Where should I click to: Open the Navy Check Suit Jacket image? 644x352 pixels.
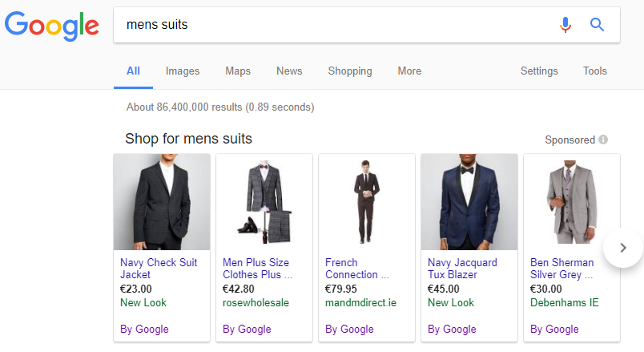point(162,202)
